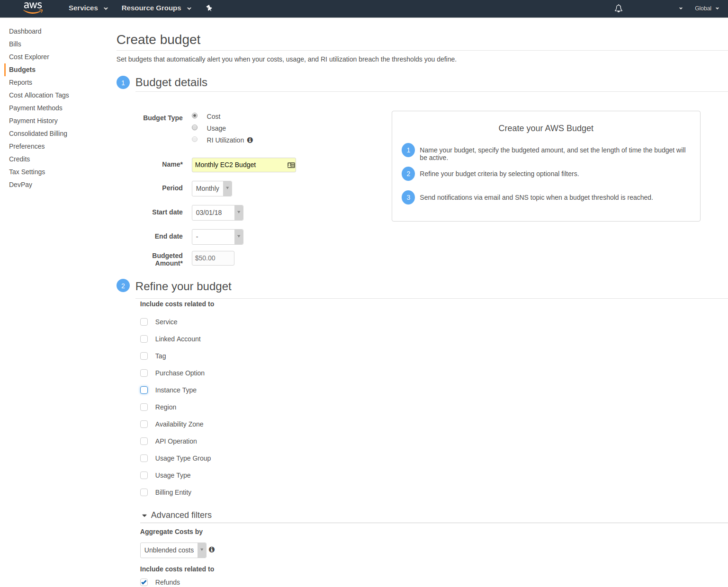Image resolution: width=728 pixels, height=587 pixels.
Task: Click the keyboard icon inside the Name field
Action: click(290, 165)
